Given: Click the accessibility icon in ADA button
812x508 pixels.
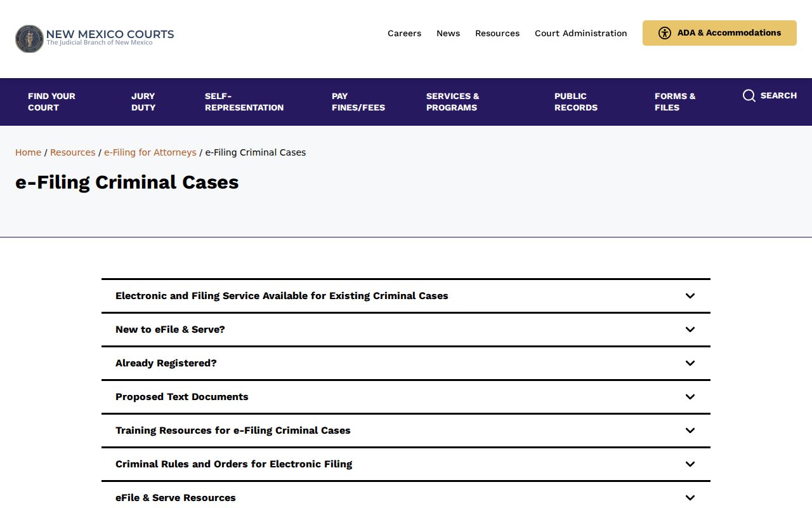Looking at the screenshot, I should coord(664,33).
